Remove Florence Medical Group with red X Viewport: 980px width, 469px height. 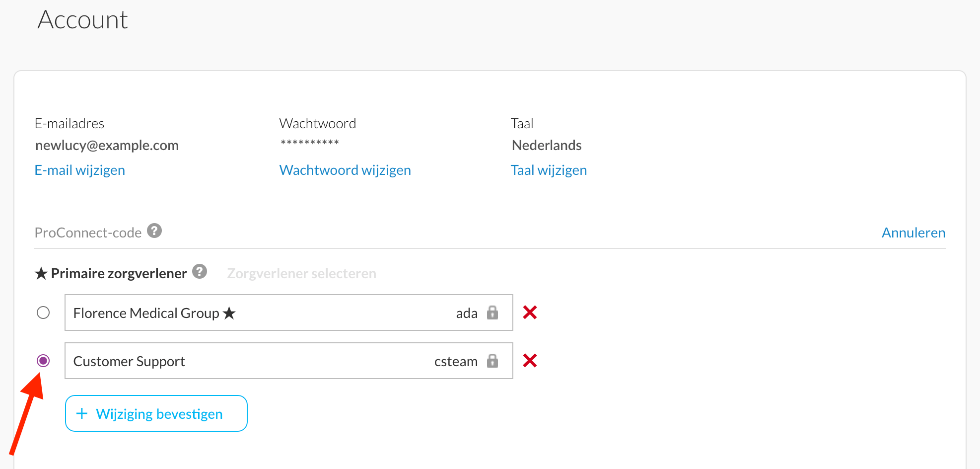click(530, 313)
